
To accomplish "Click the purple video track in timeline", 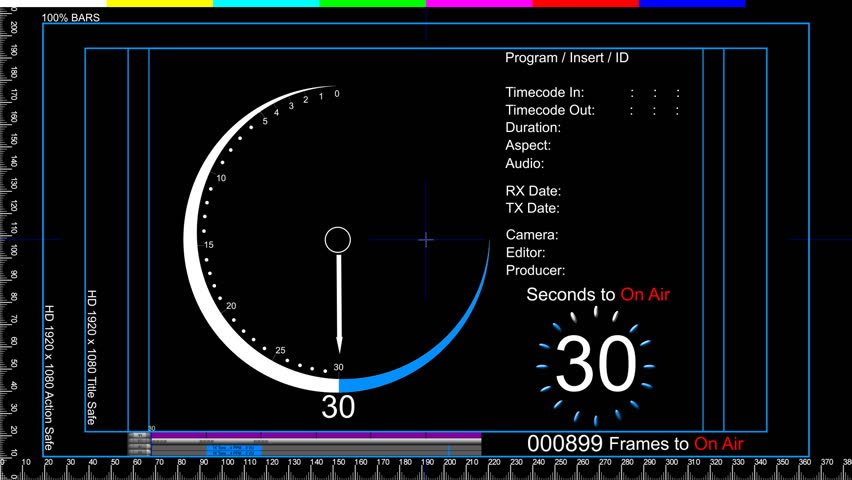I will click(x=316, y=435).
